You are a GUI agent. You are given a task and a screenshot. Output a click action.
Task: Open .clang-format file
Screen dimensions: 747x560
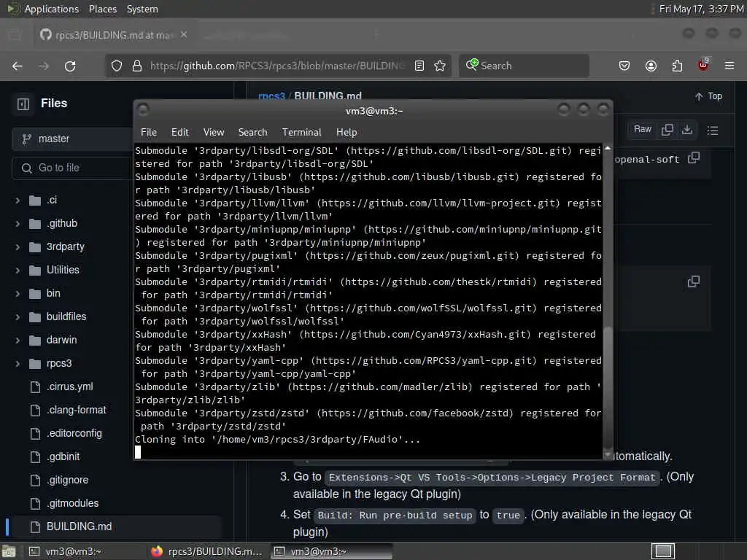[x=76, y=410]
